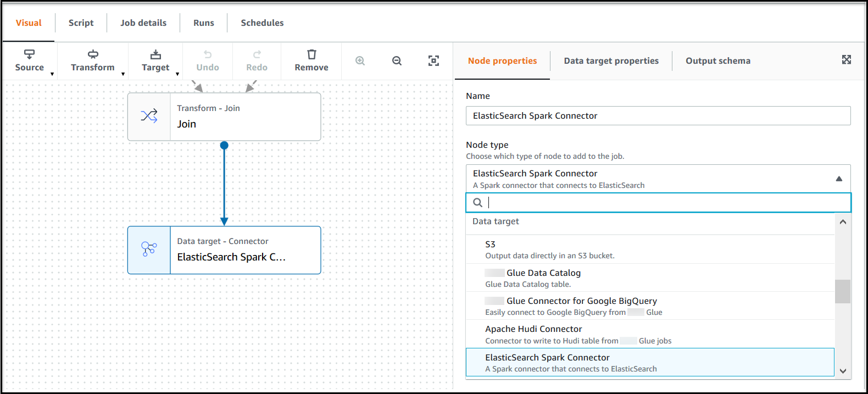Click the dropdown list scrollbar thumb
Image resolution: width=868 pixels, height=394 pixels.
click(x=842, y=292)
